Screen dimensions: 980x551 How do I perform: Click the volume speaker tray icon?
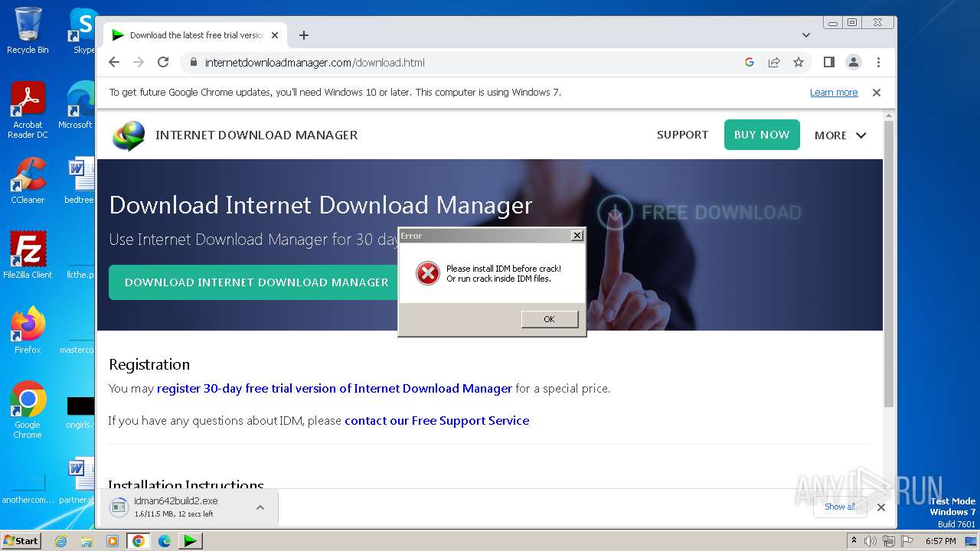point(871,541)
